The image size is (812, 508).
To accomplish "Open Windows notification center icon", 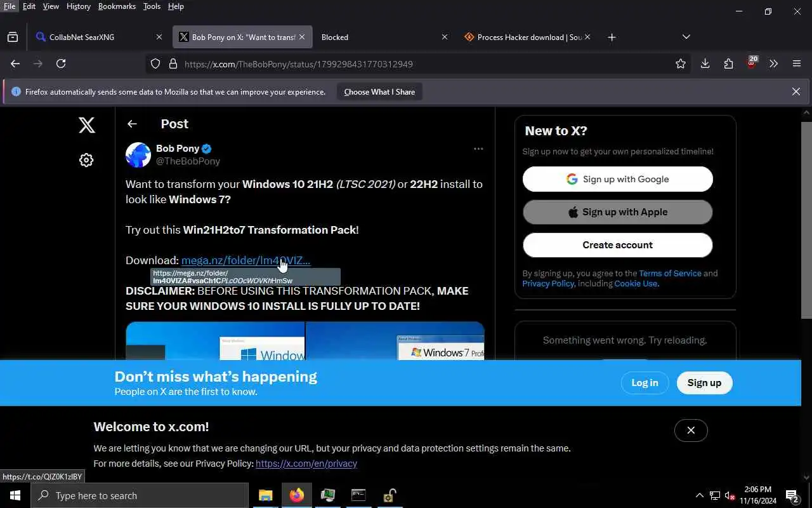I will tap(792, 495).
